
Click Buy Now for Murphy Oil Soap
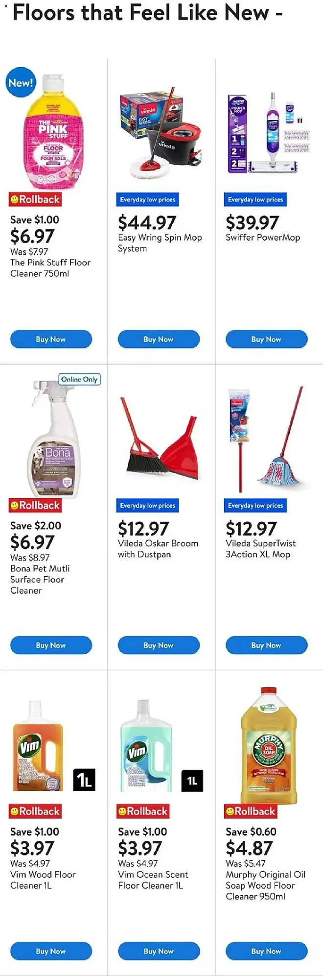click(x=266, y=951)
